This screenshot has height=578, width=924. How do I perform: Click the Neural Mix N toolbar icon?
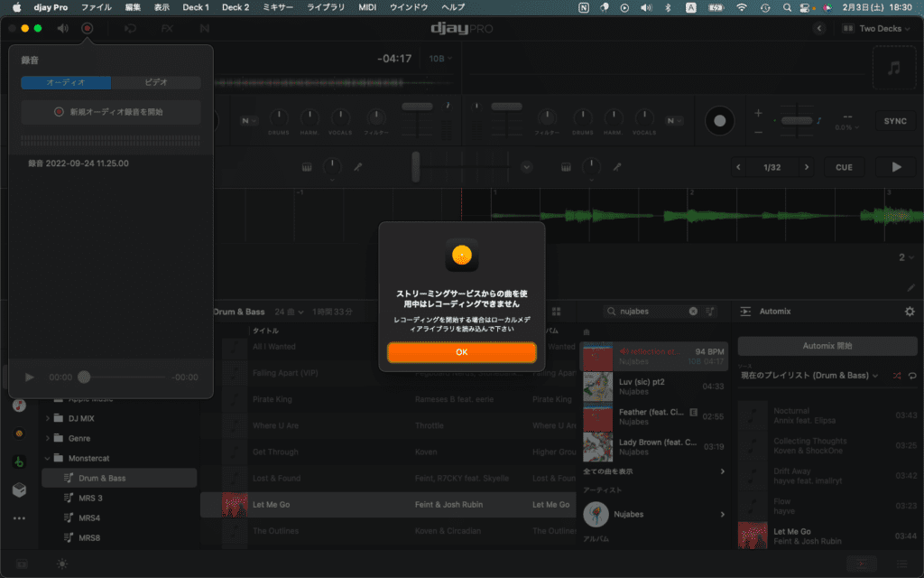coord(205,28)
